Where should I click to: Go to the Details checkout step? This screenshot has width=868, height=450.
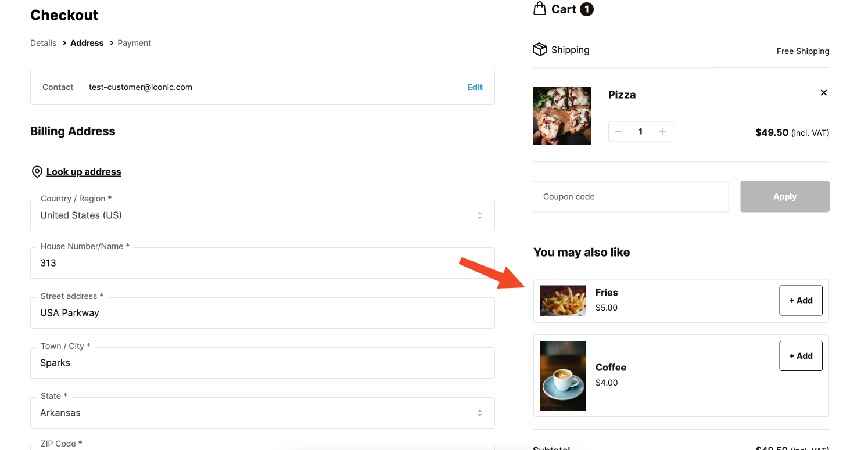click(x=43, y=42)
